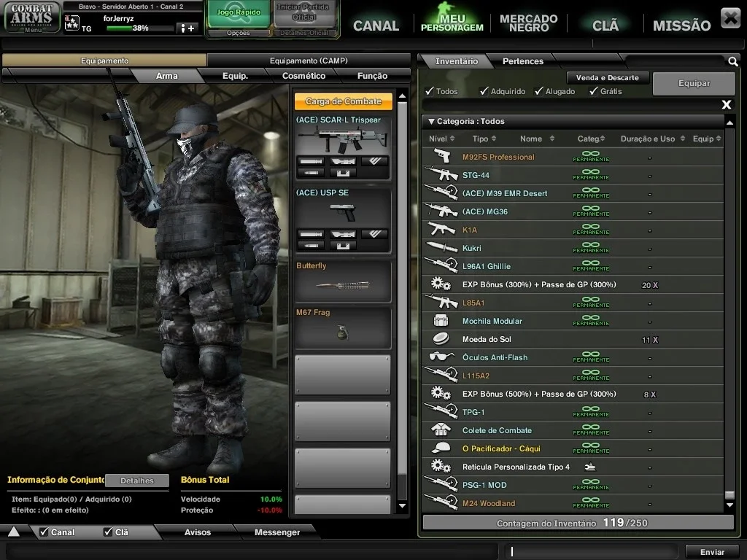
Task: Click the Equipar button
Action: 694,83
